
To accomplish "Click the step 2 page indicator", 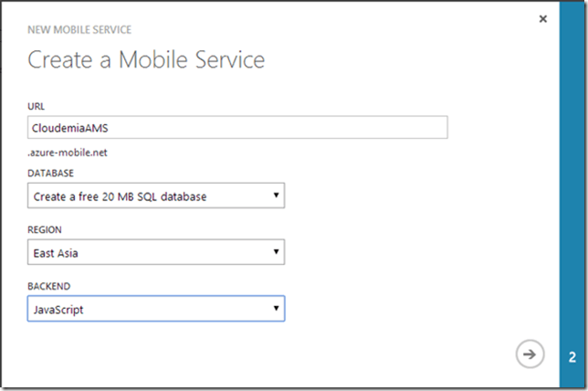I will click(x=572, y=356).
